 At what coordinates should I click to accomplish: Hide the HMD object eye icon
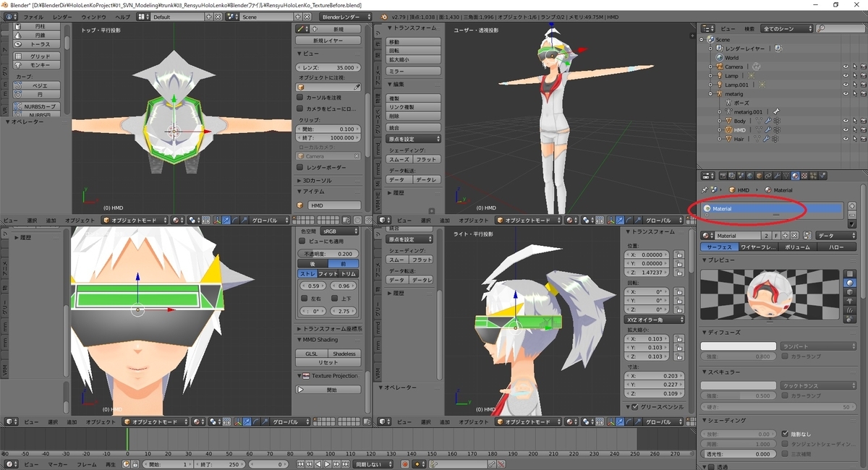(x=846, y=129)
